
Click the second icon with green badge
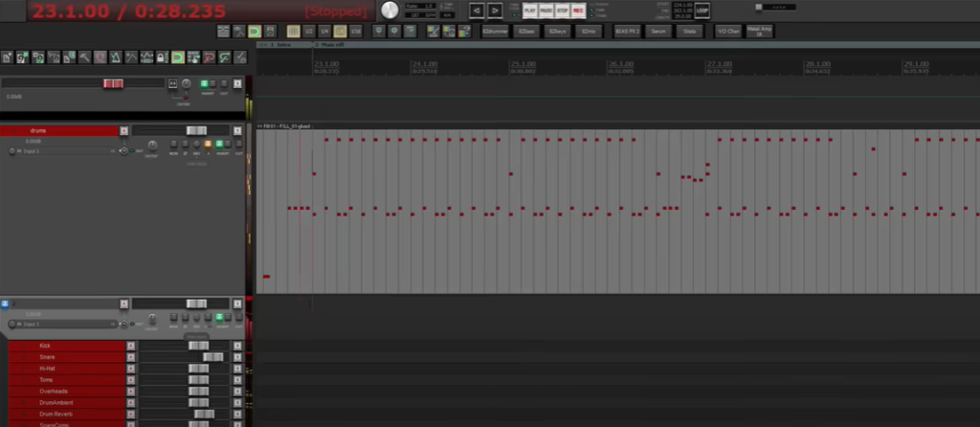tap(23, 57)
